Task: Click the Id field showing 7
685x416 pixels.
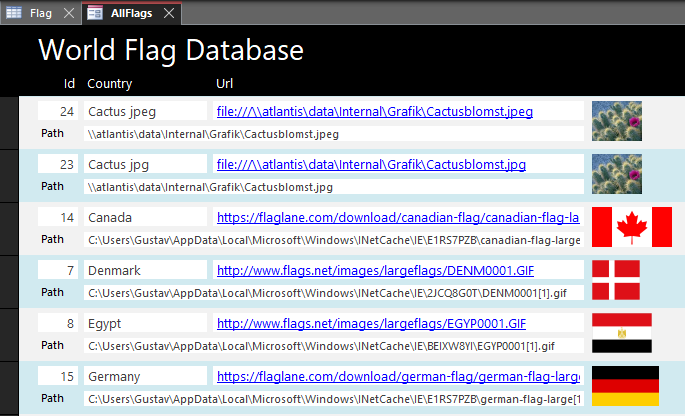Action: pyautogui.click(x=58, y=270)
